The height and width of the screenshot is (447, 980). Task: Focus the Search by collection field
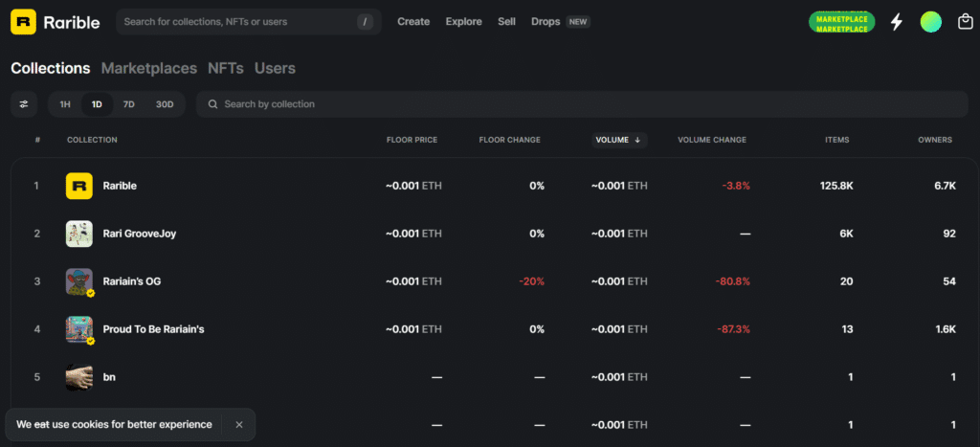[x=582, y=104]
